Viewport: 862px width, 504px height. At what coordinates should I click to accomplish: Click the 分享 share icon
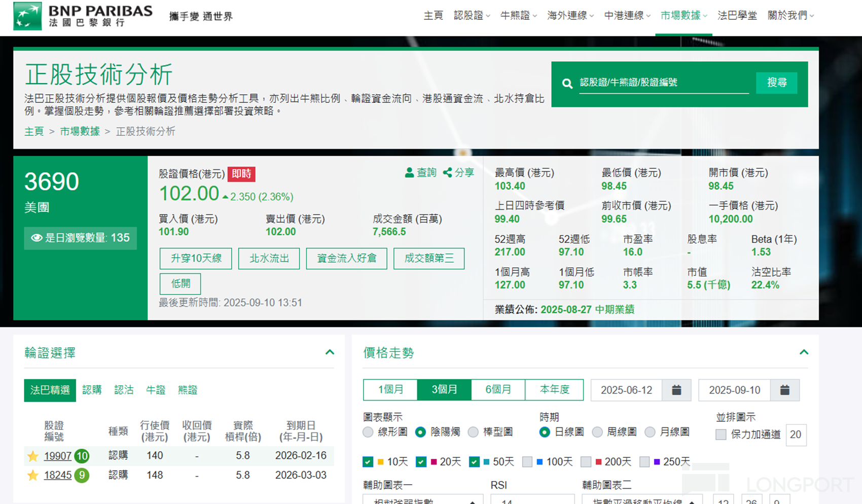coord(447,173)
